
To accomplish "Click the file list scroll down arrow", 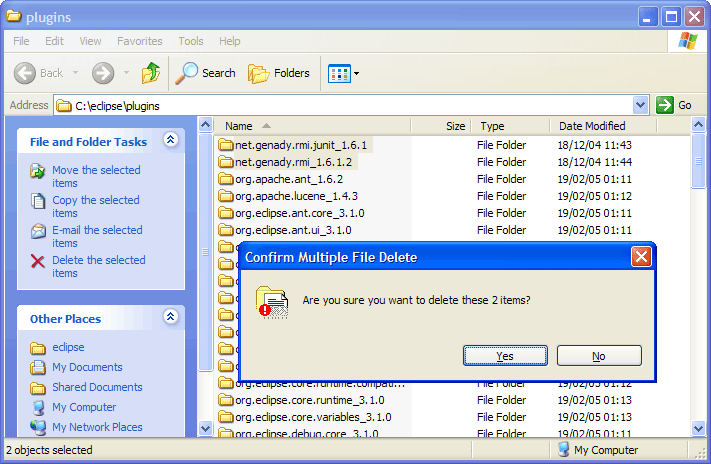I will coord(698,428).
